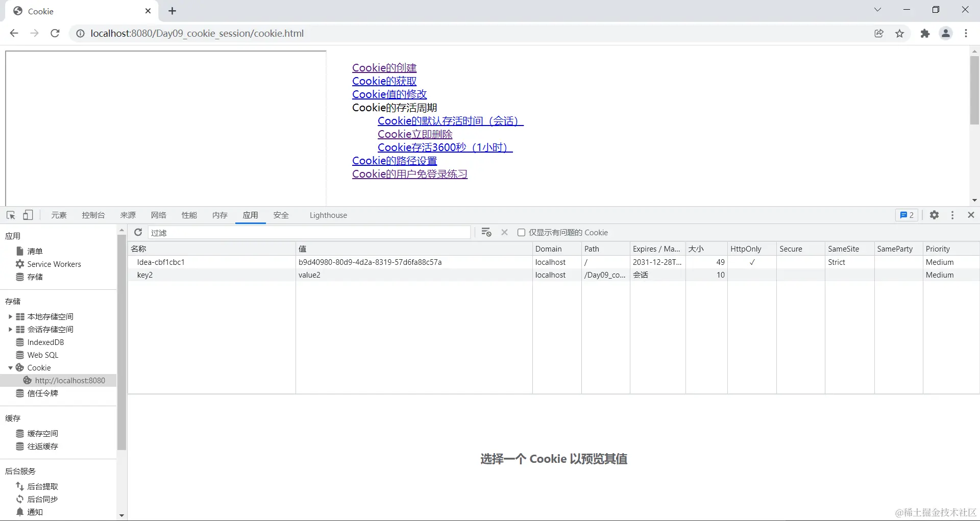Open the Cookie立即删除 link
The height and width of the screenshot is (521, 980).
coord(415,134)
